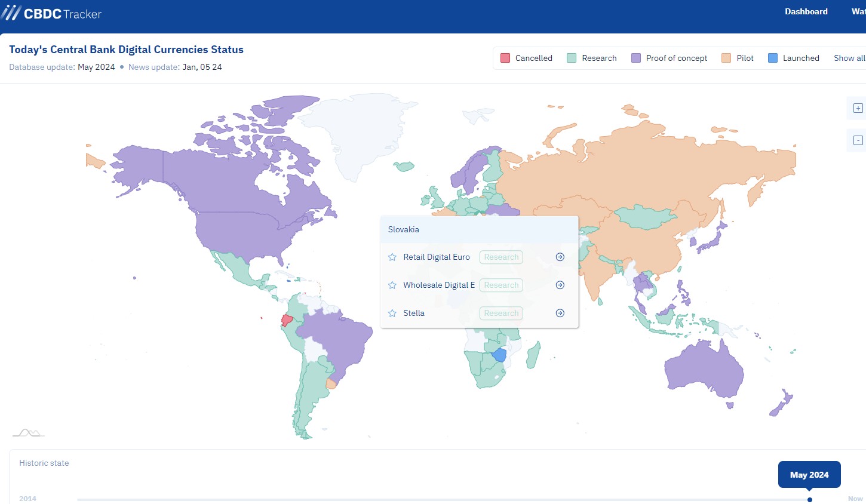Favorite the Wholesale Digital Euro project
866x504 pixels.
(x=392, y=285)
